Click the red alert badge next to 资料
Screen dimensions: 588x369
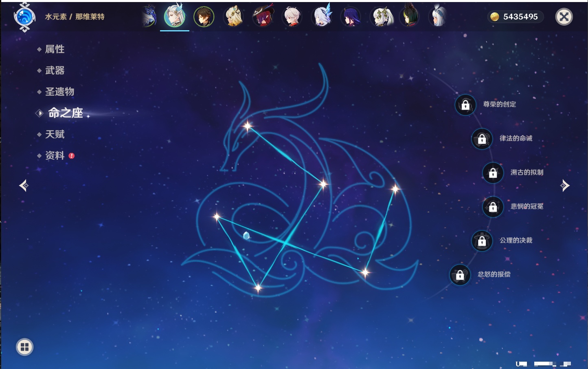point(72,156)
